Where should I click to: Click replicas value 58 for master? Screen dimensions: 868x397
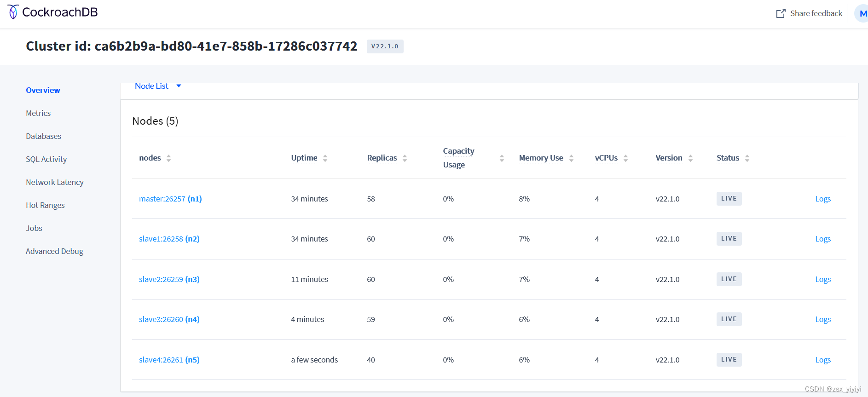click(371, 199)
